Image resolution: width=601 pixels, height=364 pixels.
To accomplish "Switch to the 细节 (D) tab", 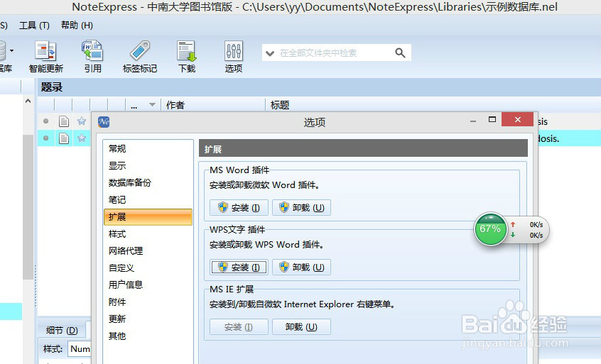I will (x=62, y=330).
